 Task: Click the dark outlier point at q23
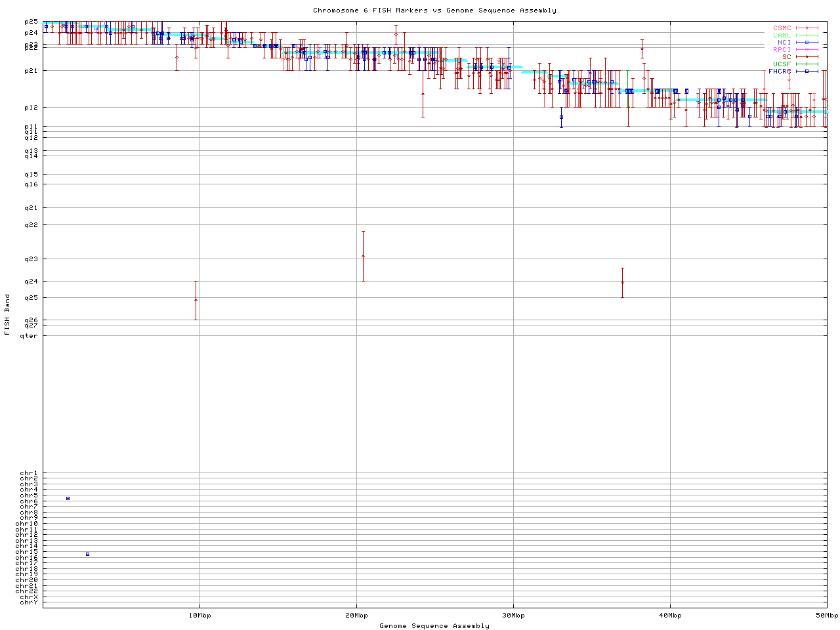[x=363, y=256]
